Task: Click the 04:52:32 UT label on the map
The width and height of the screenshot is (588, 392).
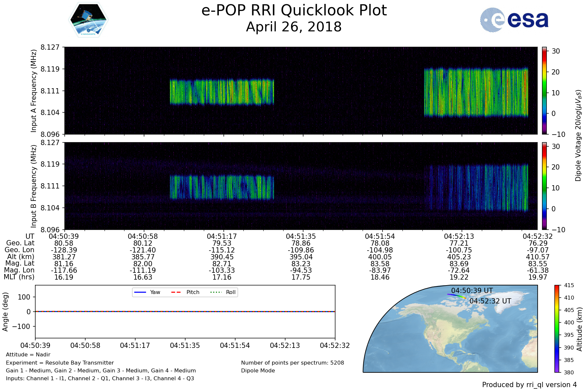Action: (490, 301)
